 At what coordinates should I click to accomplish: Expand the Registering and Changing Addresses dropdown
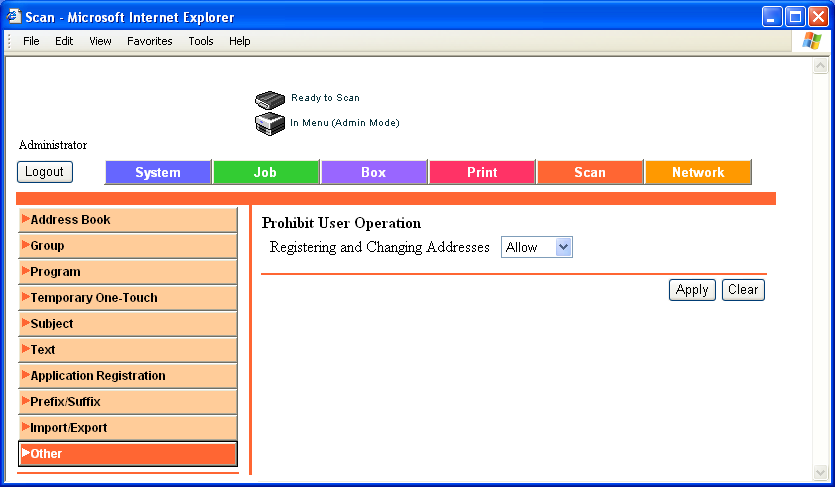536,247
